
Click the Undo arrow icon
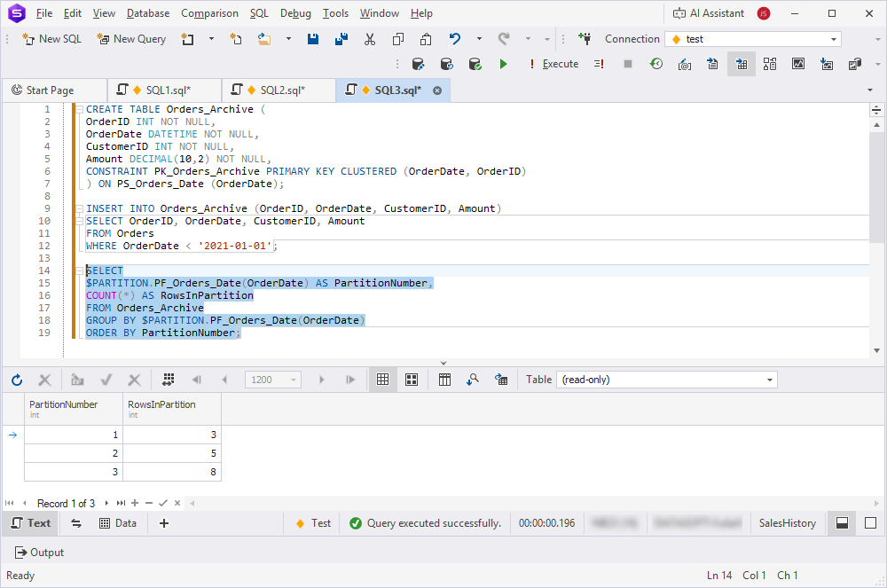(455, 39)
